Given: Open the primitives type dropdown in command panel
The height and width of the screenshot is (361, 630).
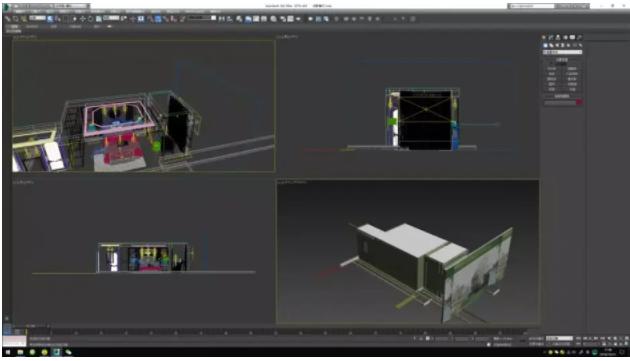Looking at the screenshot, I should click(562, 52).
